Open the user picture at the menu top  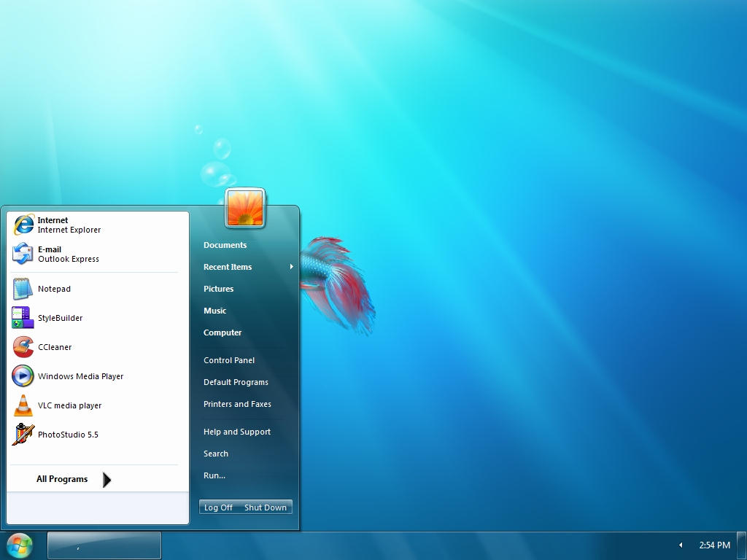pyautogui.click(x=245, y=208)
